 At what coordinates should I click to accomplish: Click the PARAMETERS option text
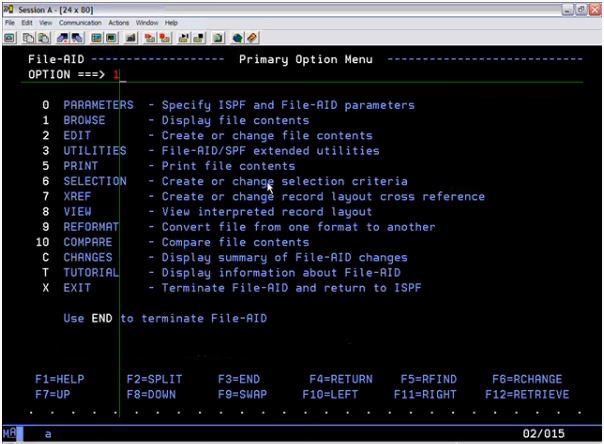tap(98, 105)
